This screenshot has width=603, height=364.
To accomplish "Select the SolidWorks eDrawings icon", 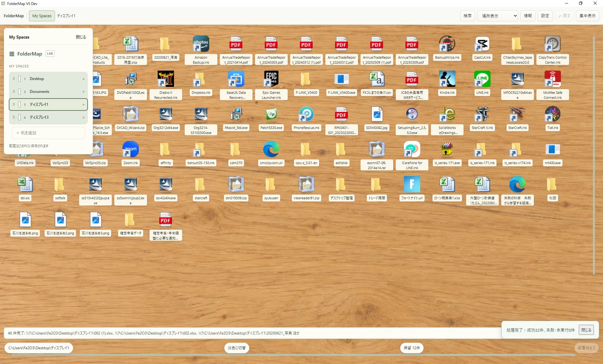I will pyautogui.click(x=447, y=114).
